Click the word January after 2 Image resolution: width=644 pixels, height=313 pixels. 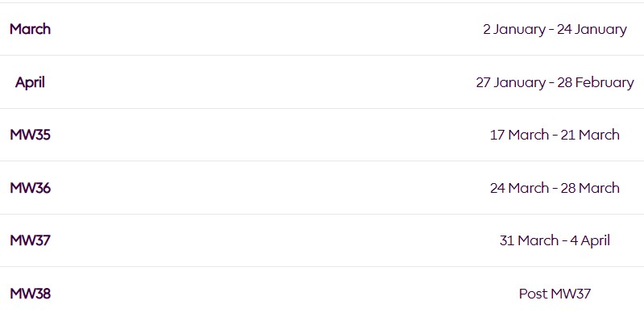519,30
